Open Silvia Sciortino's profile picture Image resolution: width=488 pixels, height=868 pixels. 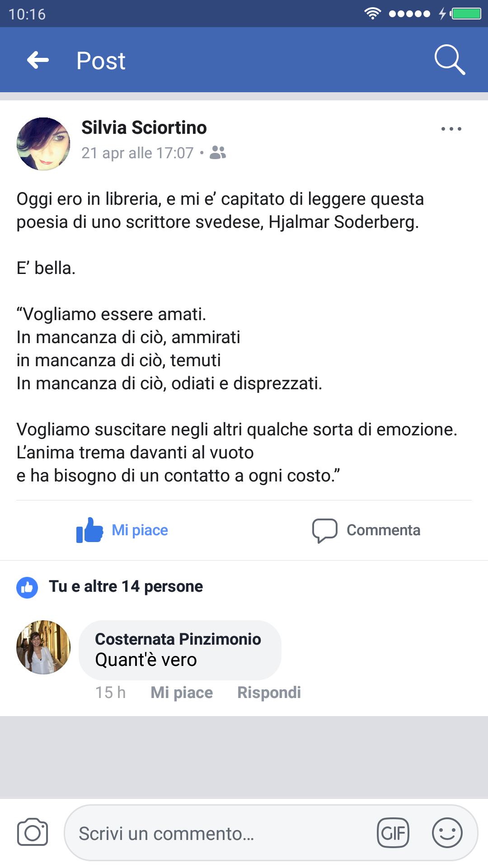[x=43, y=144]
